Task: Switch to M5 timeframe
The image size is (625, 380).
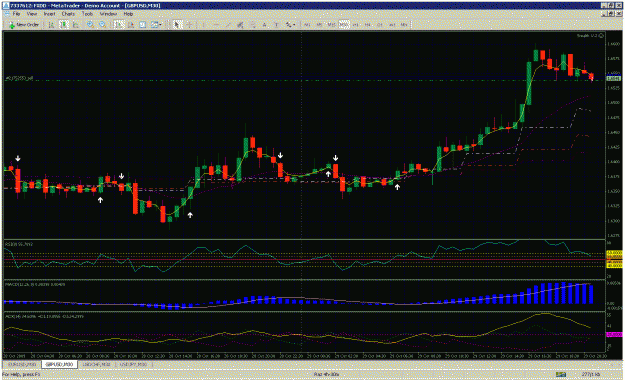Action: point(319,25)
